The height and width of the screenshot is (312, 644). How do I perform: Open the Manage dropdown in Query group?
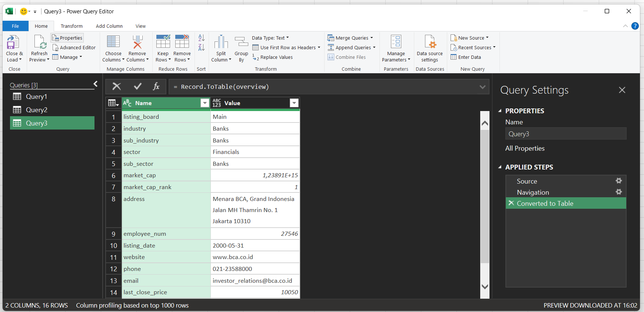[67, 57]
